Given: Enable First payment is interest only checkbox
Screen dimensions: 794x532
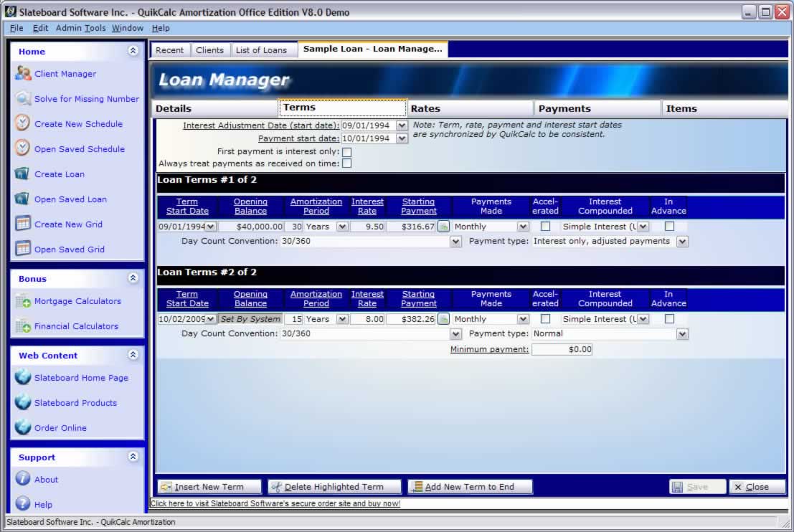Looking at the screenshot, I should pos(347,152).
